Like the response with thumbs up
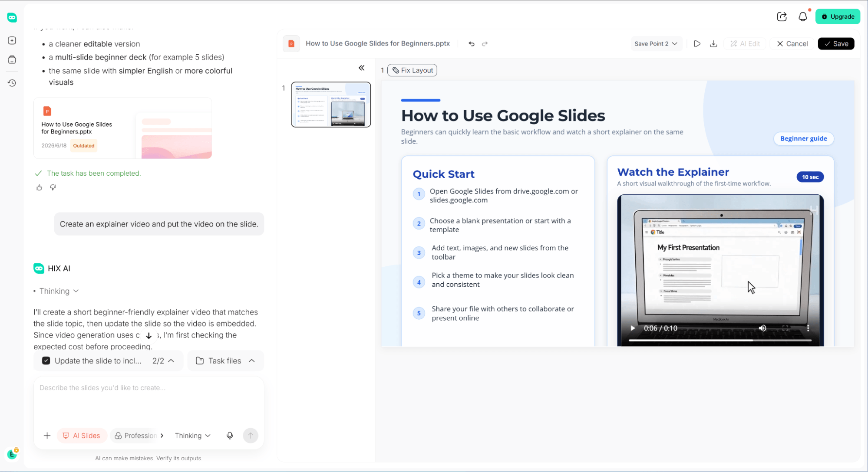The image size is (868, 472). [x=40, y=187]
